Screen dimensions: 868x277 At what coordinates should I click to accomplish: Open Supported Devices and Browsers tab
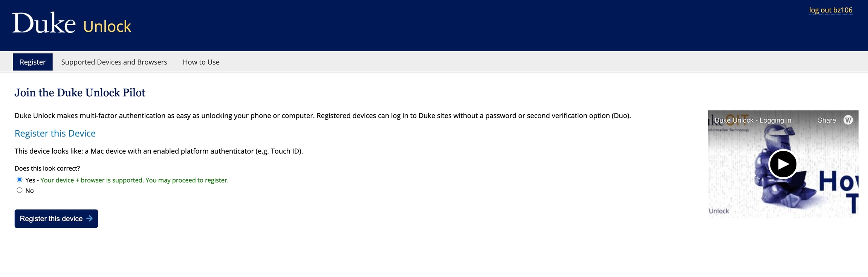(x=114, y=62)
